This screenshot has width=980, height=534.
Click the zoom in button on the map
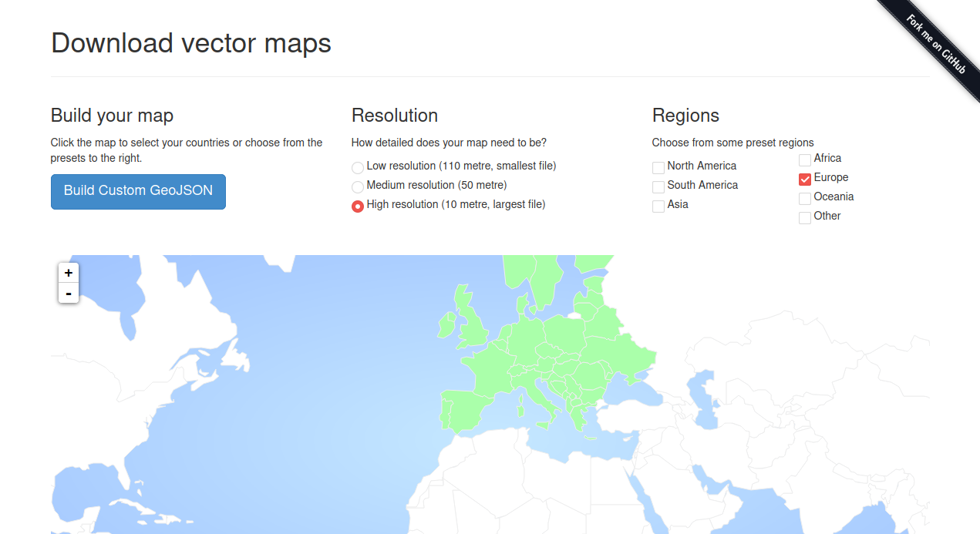coord(68,273)
